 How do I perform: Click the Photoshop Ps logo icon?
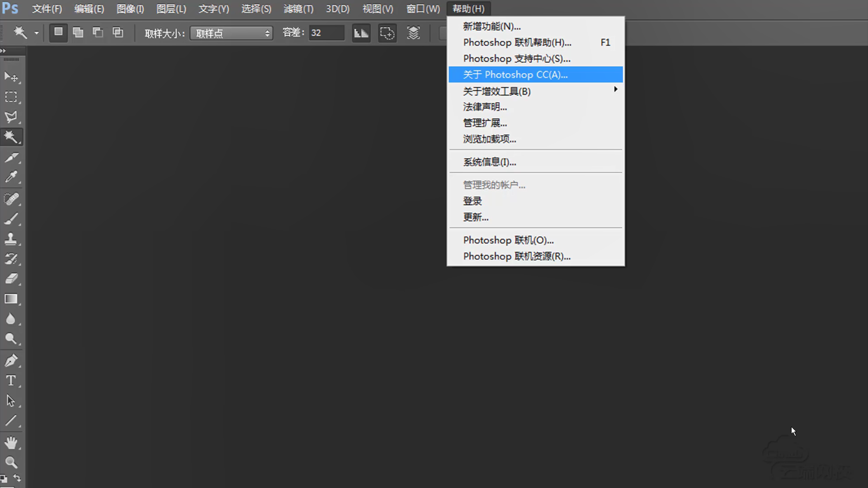10,8
